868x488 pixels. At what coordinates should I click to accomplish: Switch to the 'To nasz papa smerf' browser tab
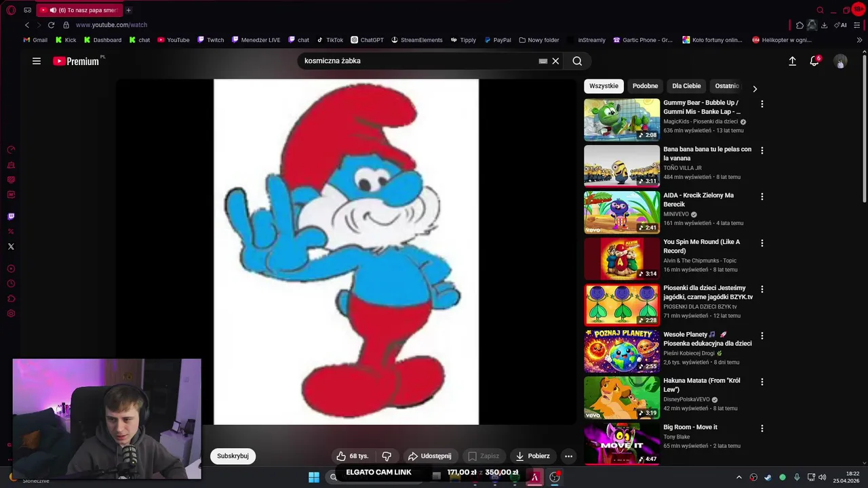coord(78,10)
